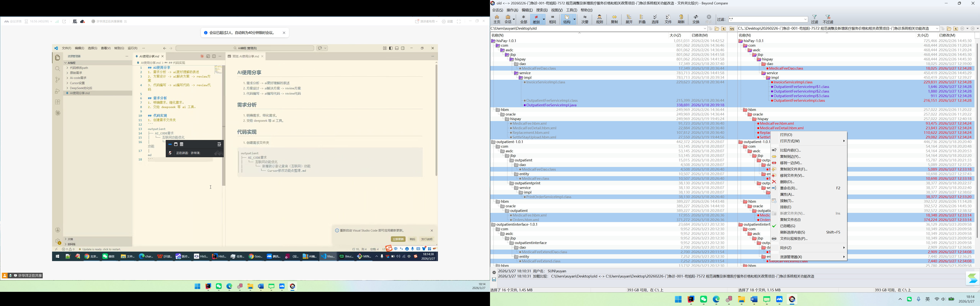Click the 交换 swap sides toolbar icon
Screen dimensions: 980x306
pyautogui.click(x=696, y=19)
